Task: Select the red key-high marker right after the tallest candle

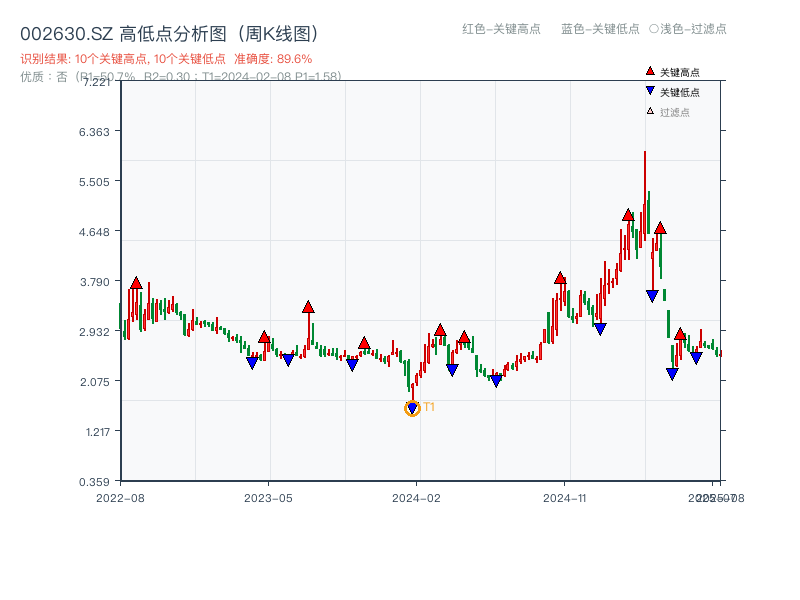Action: [660, 228]
